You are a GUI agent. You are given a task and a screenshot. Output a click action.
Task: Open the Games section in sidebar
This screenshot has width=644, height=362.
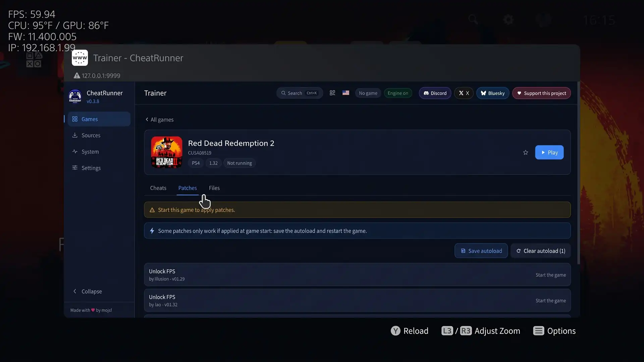point(99,119)
